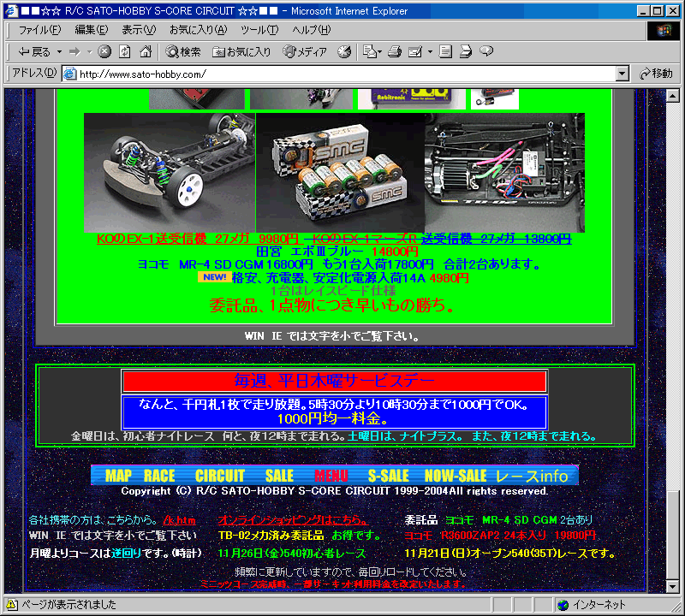
Task: Click the 田宮 エボⅢブルー 14800円 text
Action: point(337,252)
